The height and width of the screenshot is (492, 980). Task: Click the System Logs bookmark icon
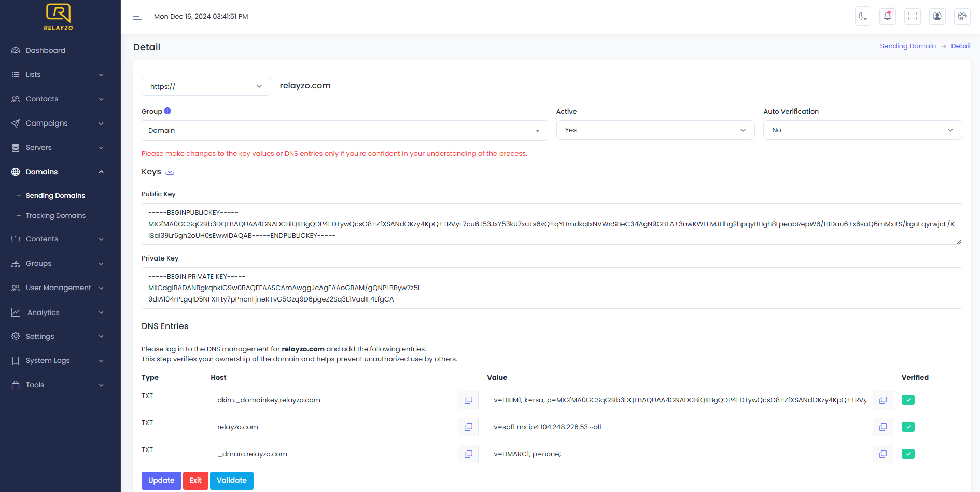pyautogui.click(x=16, y=361)
